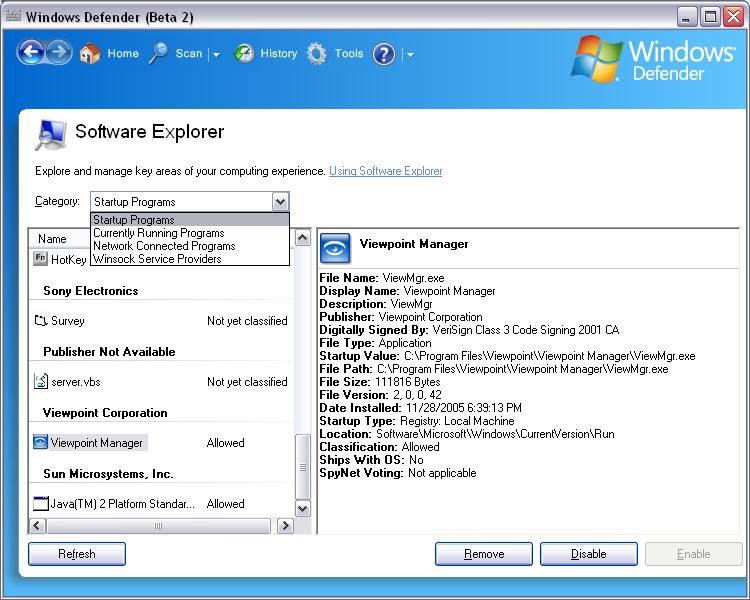Open Tools from the toolbar
The width and height of the screenshot is (750, 600).
coord(349,53)
